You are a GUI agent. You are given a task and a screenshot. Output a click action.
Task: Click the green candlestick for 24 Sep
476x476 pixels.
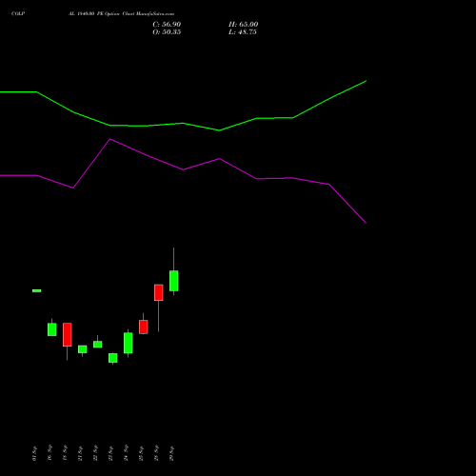pos(129,343)
